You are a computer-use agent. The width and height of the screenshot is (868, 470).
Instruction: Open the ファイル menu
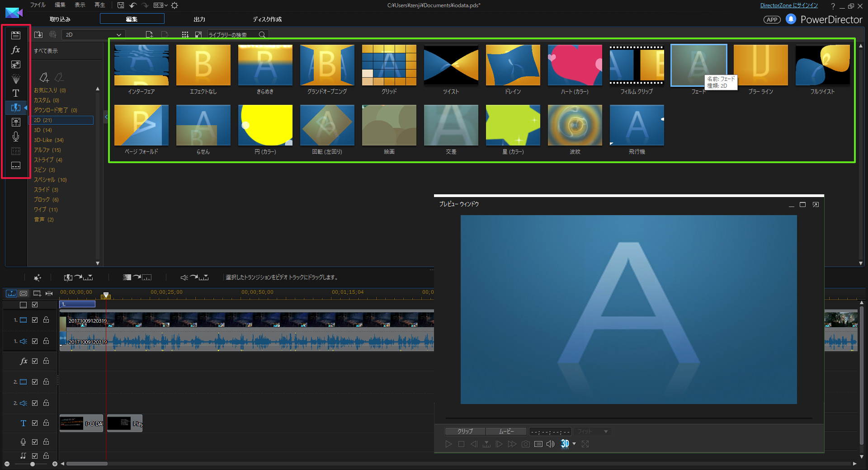click(x=38, y=5)
